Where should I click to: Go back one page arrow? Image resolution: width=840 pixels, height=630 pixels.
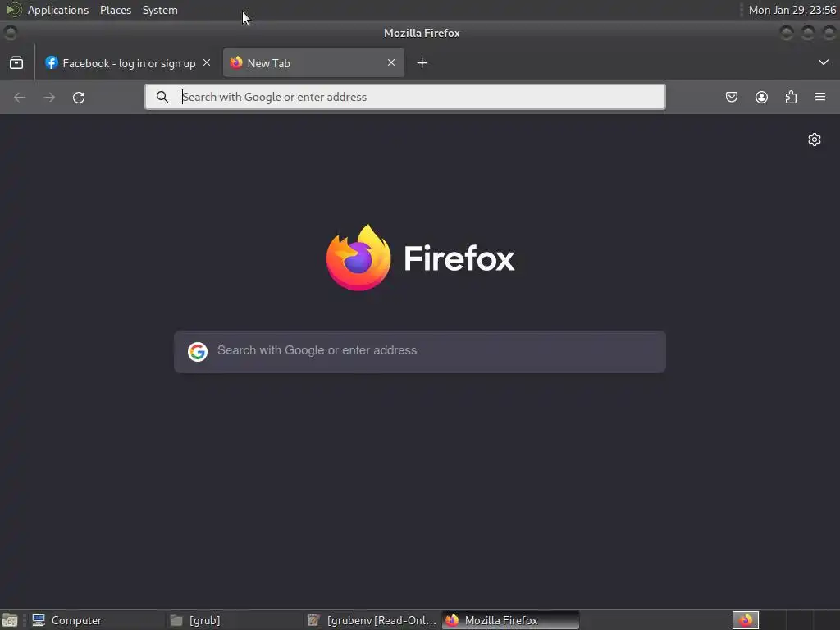(20, 97)
